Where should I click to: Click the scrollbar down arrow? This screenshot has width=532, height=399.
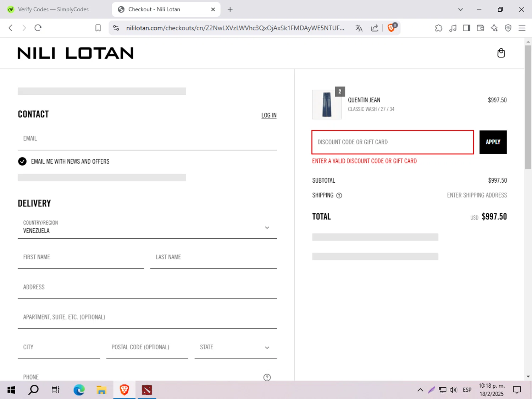(x=528, y=377)
